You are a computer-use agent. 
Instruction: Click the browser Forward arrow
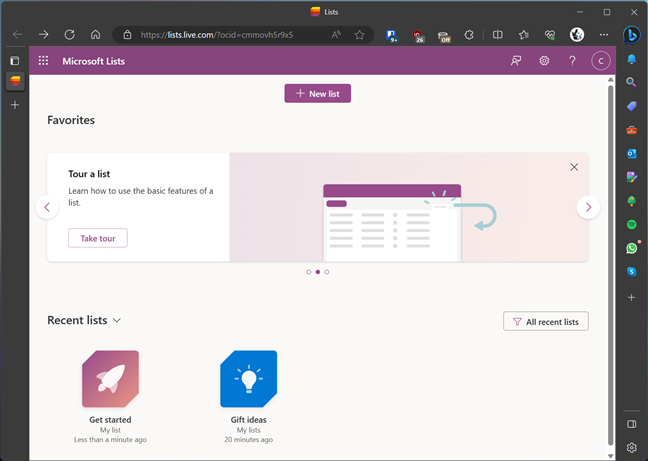43,35
